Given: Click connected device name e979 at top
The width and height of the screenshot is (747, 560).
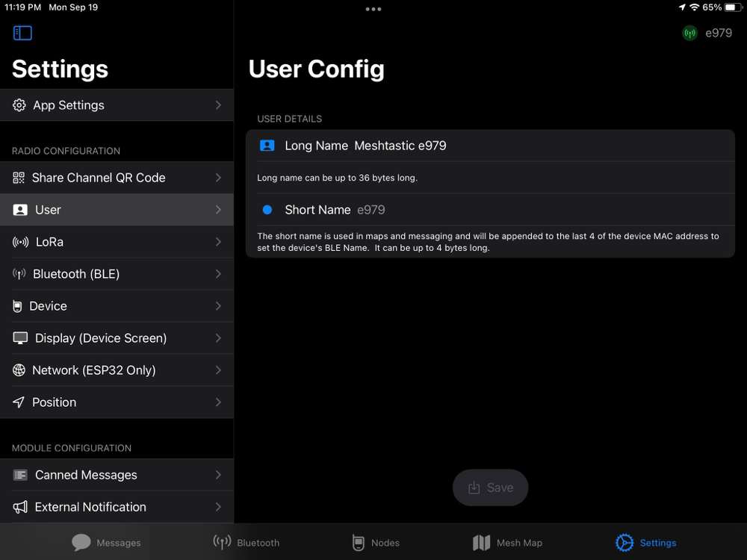Looking at the screenshot, I should coord(719,33).
